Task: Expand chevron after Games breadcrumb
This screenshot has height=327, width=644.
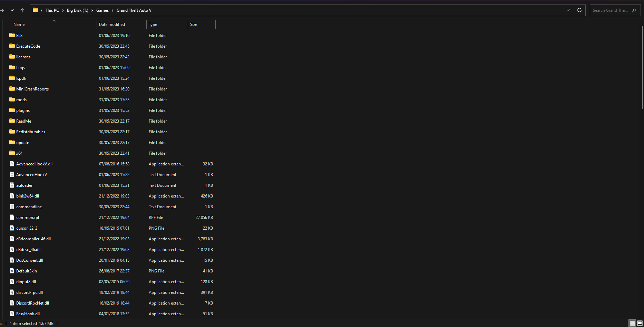Action: (113, 10)
